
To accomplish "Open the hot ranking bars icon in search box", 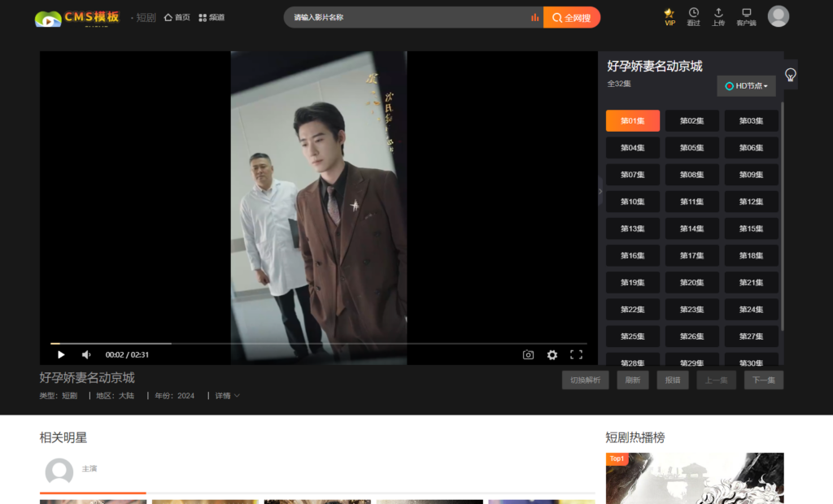I will 534,18.
